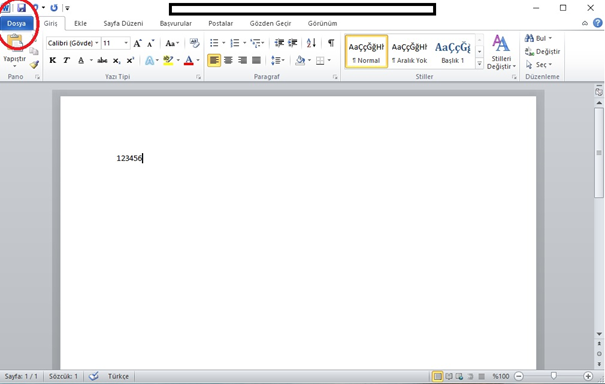Screen dimensions: 605x384
Task: Click the zoom slider handle
Action: pos(554,376)
